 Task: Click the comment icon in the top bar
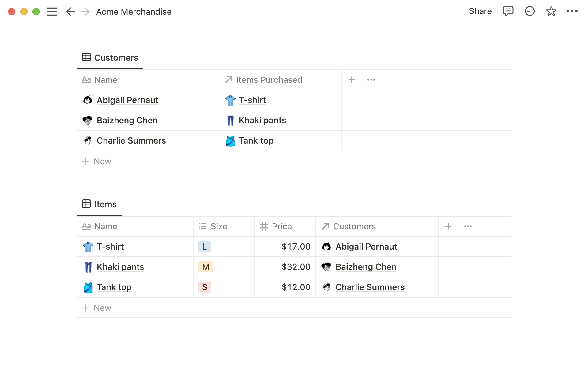[507, 11]
